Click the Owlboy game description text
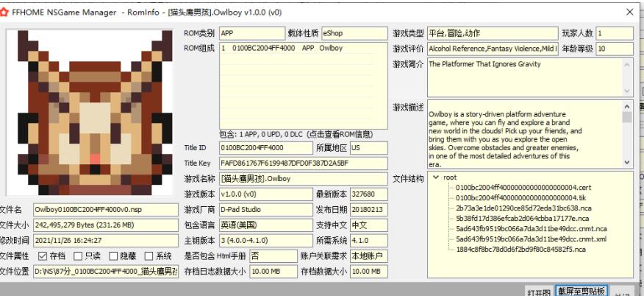Screen dimensions: 644x296 [x=505, y=139]
